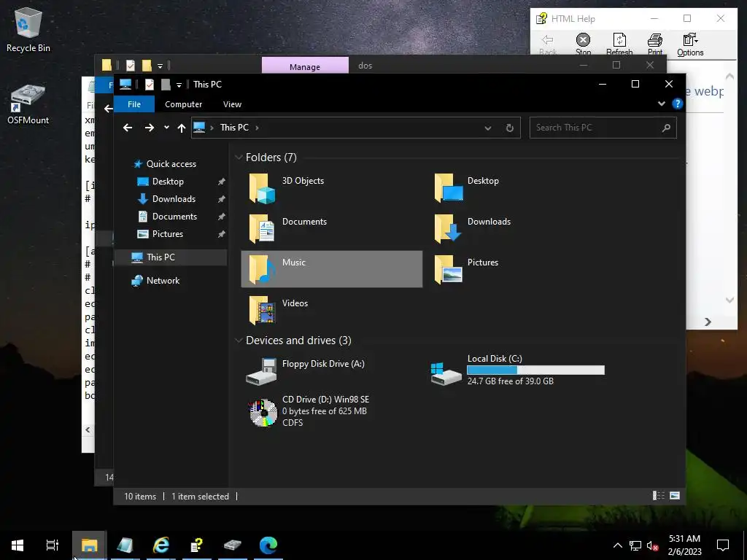Select the Music folder

(332, 269)
